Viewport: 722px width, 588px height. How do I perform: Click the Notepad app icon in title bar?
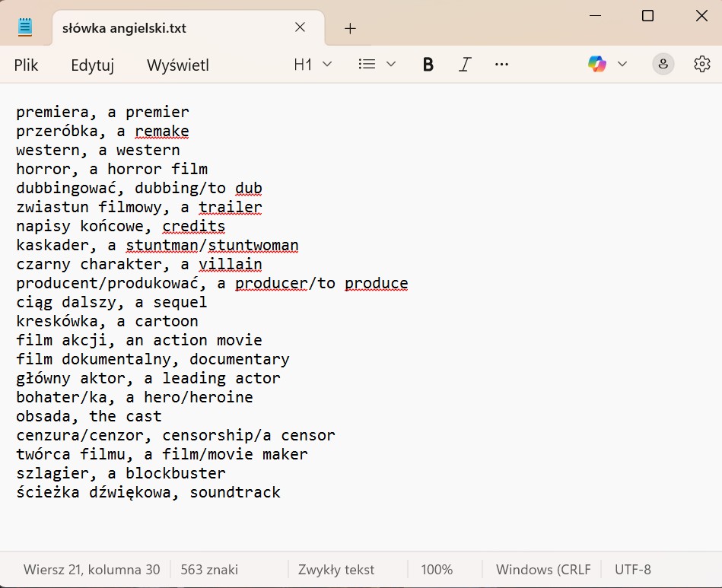(x=25, y=27)
